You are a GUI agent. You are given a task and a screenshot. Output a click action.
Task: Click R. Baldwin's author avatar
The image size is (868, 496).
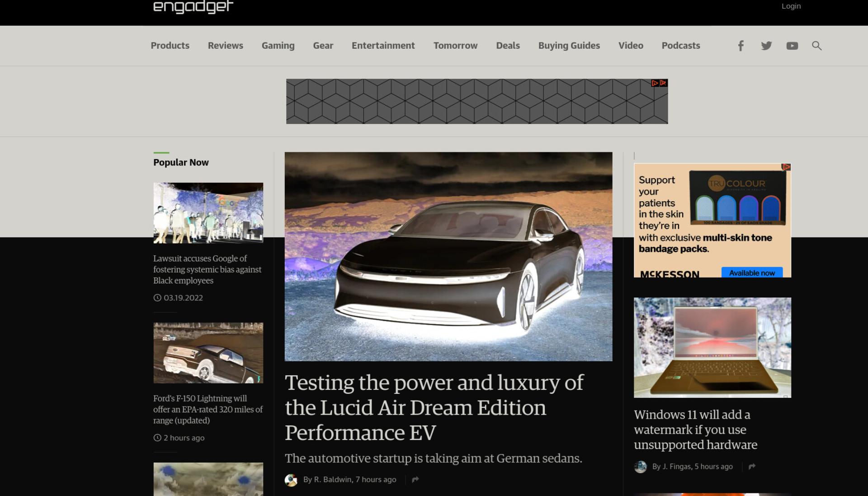[x=291, y=480]
